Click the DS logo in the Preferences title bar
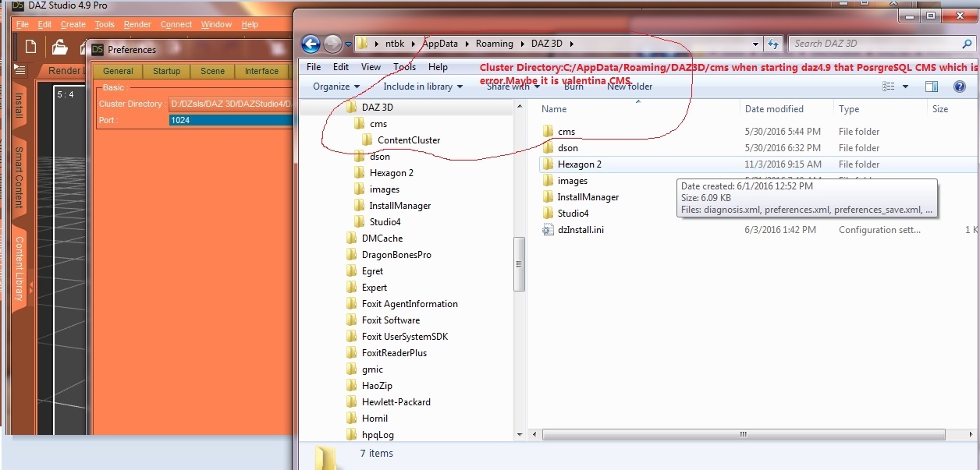980x470 pixels. 98,49
